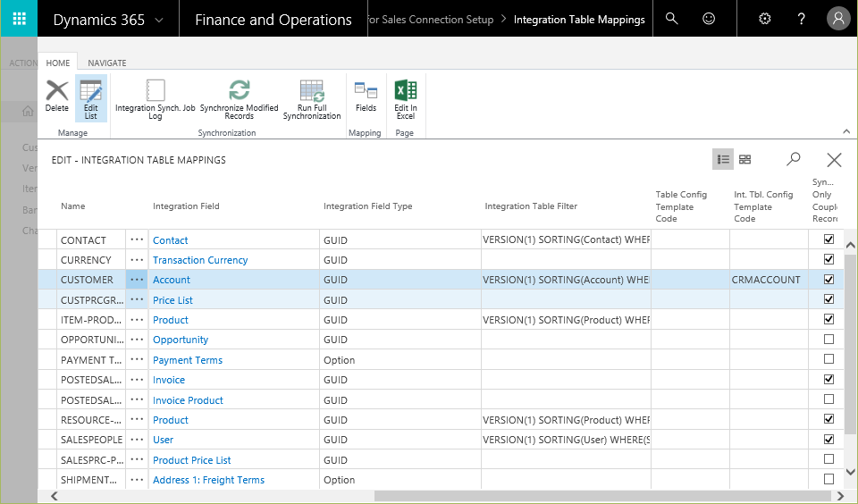Viewport: 858px width, 504px height.
Task: Click the Name column header
Action: click(72, 206)
